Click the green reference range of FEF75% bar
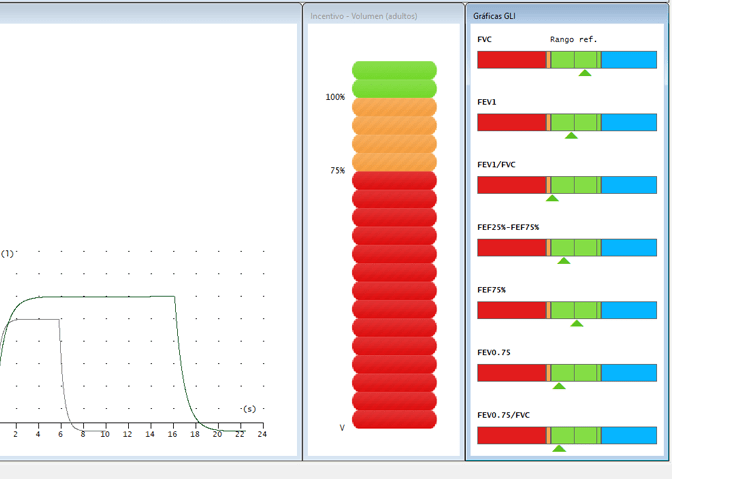750x500 pixels. pyautogui.click(x=574, y=310)
